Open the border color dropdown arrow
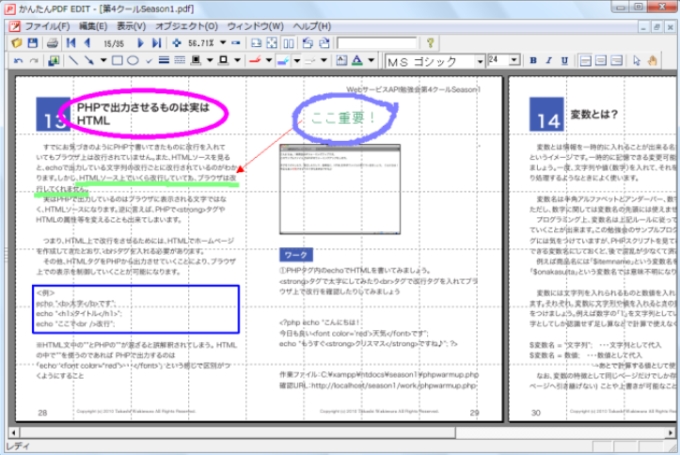The width and height of the screenshot is (680, 455). click(237, 61)
